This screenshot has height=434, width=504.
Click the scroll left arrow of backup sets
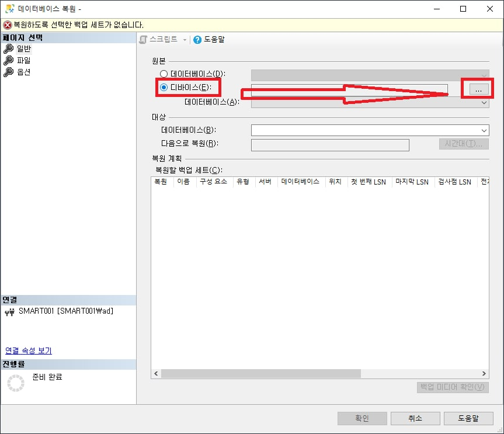coord(156,374)
